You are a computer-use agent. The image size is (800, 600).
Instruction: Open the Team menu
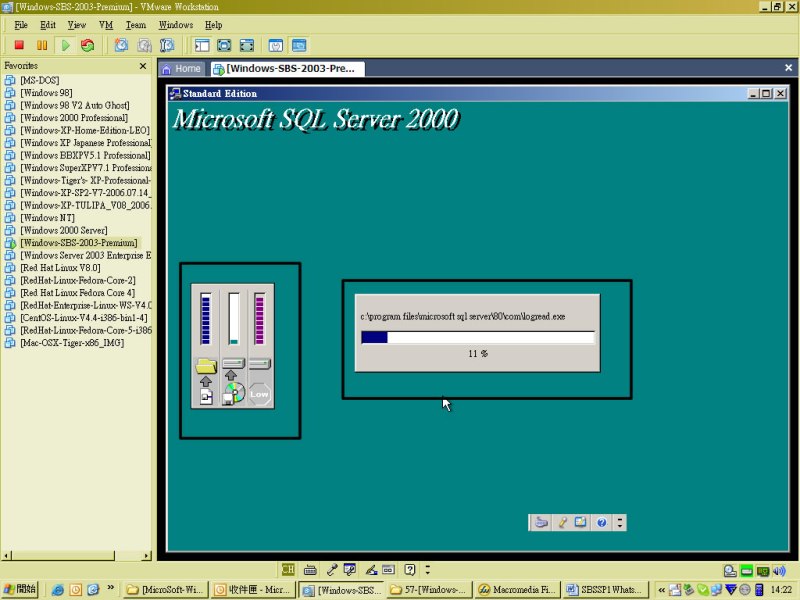click(136, 24)
